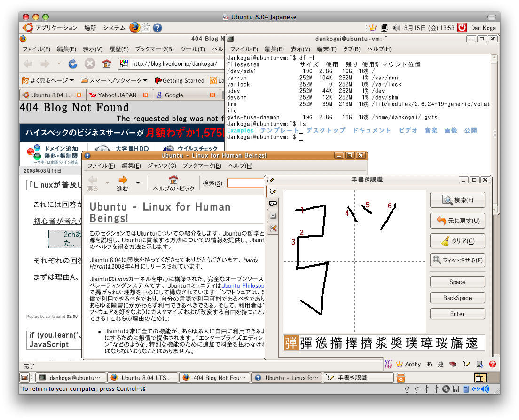Click the Firefox back arrow
Image resolution: width=519 pixels, height=420 pixels.
coord(28,63)
